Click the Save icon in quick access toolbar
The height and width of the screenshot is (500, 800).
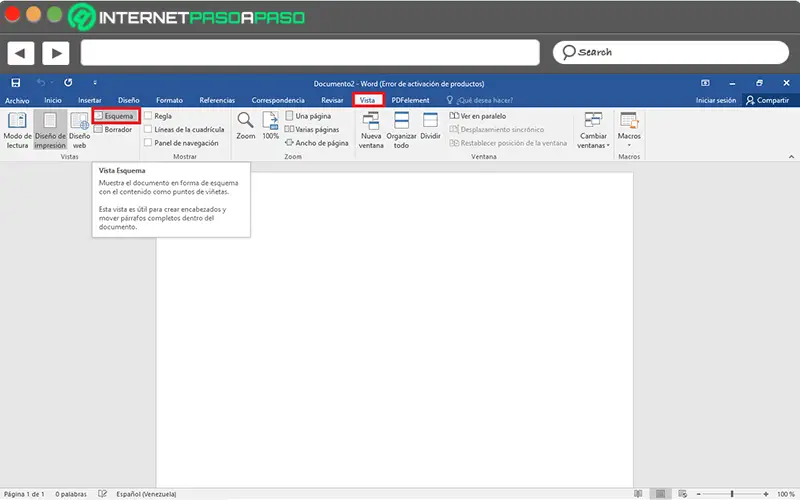pos(16,83)
